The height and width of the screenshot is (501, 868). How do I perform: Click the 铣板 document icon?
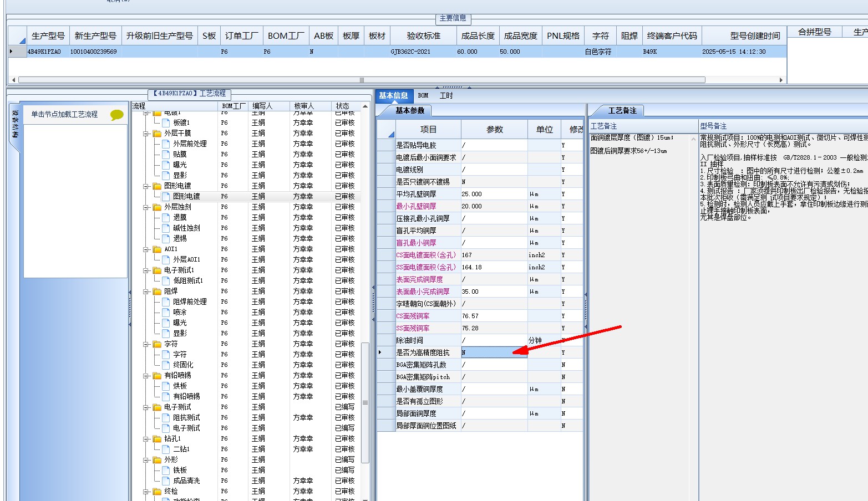(166, 470)
